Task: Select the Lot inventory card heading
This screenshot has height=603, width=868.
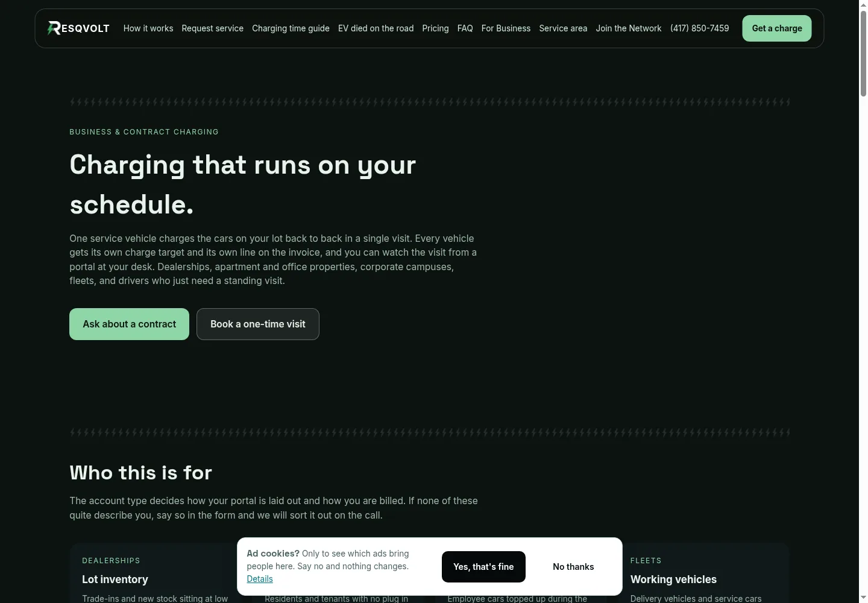Action: [x=115, y=579]
